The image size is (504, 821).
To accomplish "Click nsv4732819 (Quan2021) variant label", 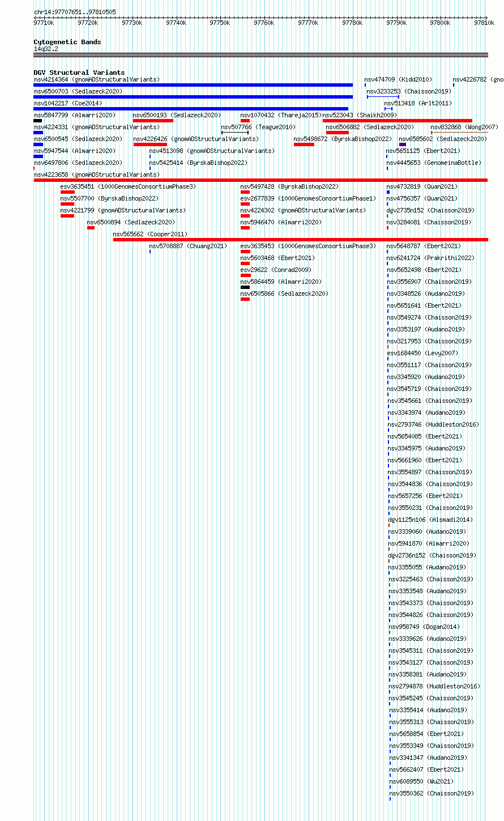I will coord(422,187).
